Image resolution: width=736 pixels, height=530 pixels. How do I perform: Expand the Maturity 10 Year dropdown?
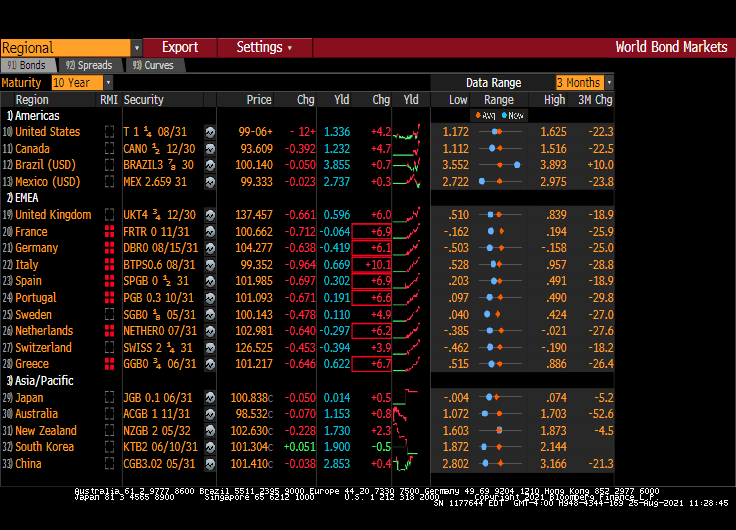(x=81, y=83)
